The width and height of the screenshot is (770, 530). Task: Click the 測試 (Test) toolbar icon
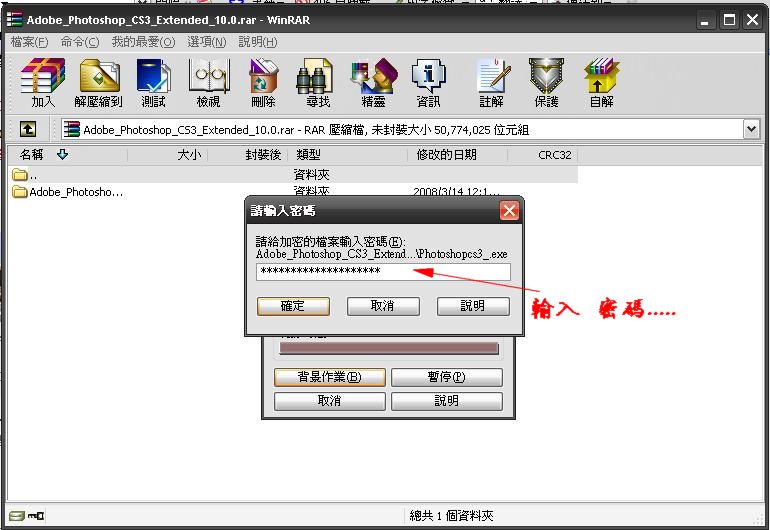tap(153, 83)
